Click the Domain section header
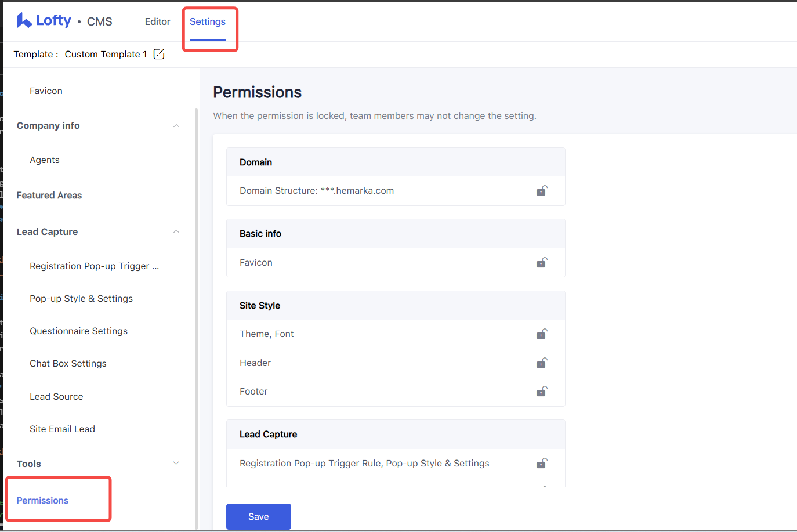The height and width of the screenshot is (532, 797). point(396,162)
